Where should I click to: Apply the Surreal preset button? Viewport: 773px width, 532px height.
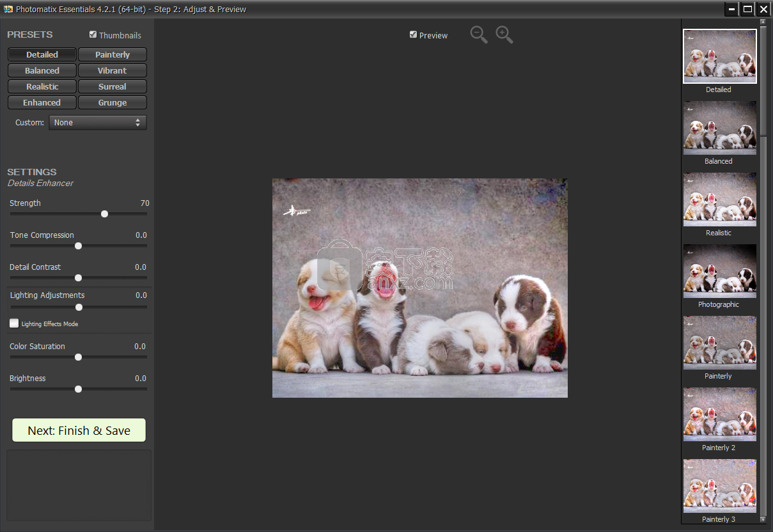[x=113, y=86]
